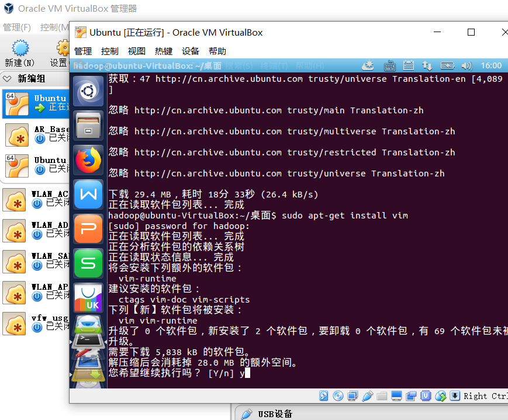Select the terminal icon in launcher

tap(88, 340)
